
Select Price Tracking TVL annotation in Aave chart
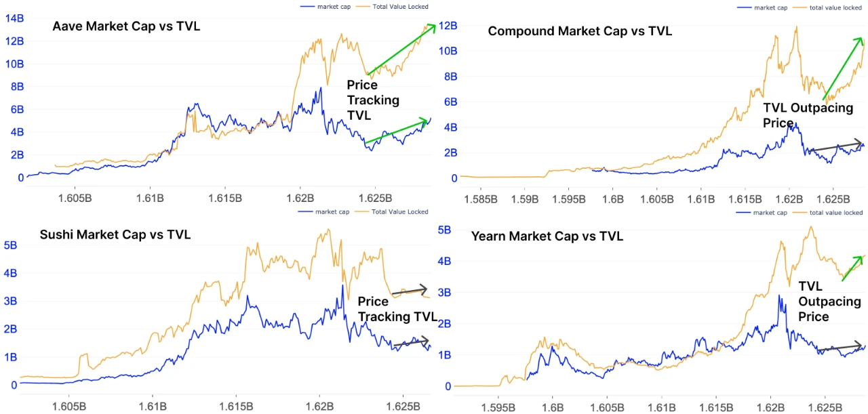coord(373,100)
